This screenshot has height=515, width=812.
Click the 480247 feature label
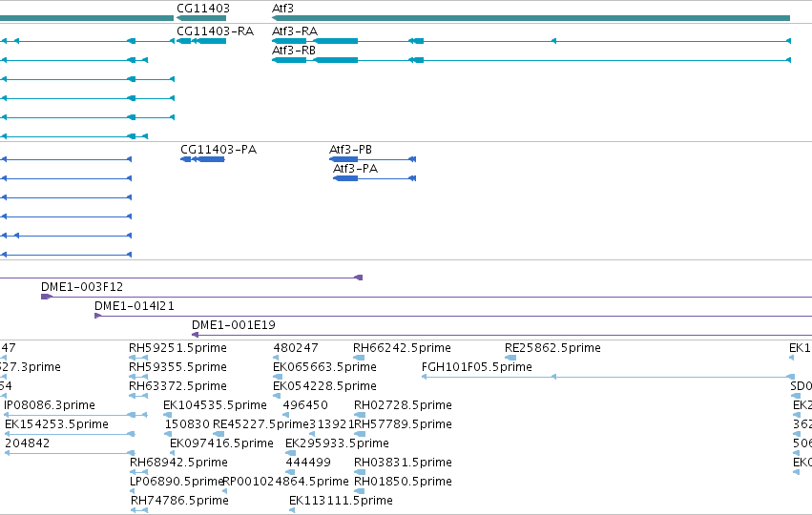pos(296,348)
